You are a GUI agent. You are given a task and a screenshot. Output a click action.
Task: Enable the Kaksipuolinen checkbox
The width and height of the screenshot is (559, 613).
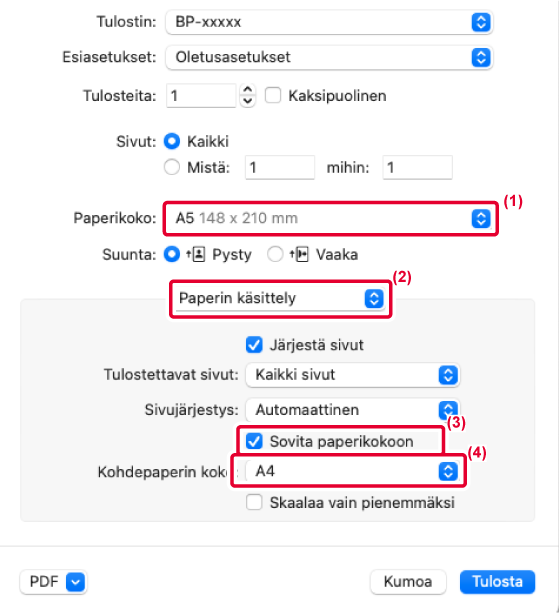coord(273,95)
